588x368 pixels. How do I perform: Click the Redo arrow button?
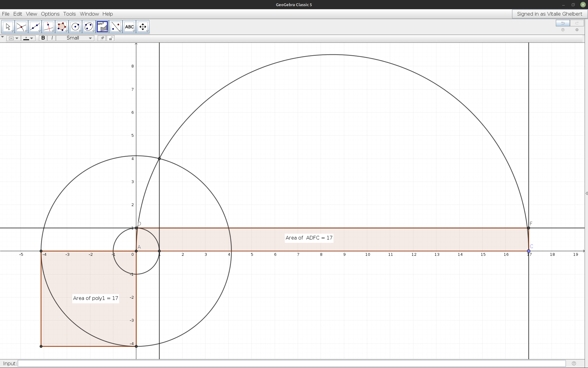click(577, 23)
